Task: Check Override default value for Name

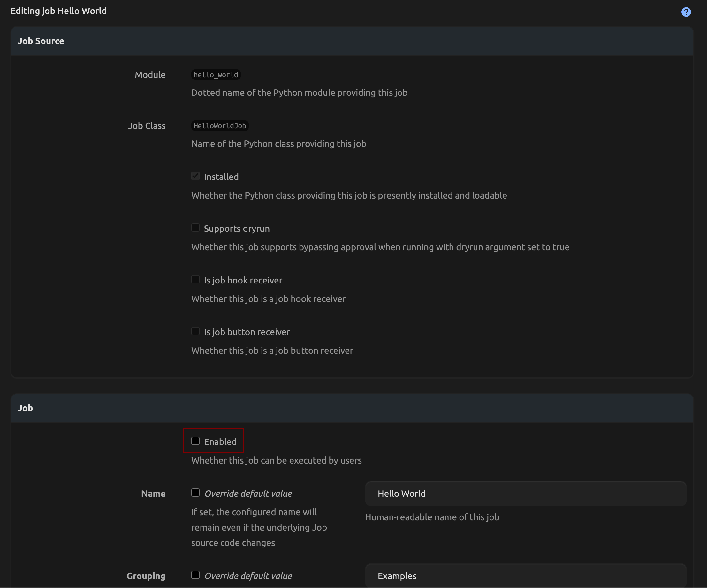Action: (195, 493)
